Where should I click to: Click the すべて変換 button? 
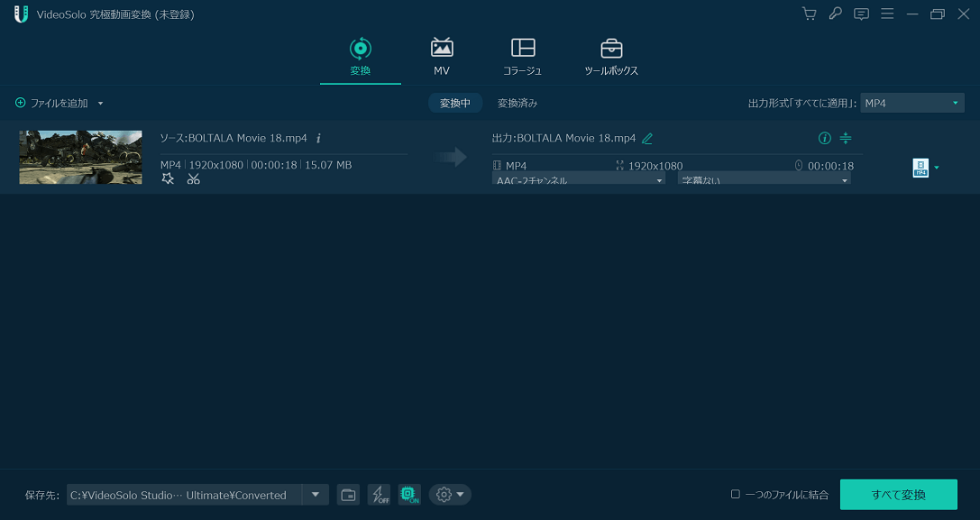click(x=898, y=495)
